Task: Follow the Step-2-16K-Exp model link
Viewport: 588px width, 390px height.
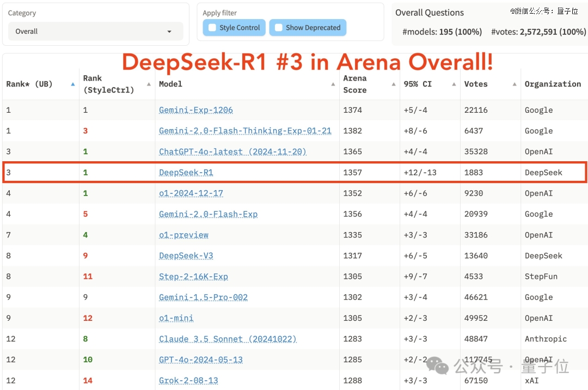Action: click(x=193, y=276)
